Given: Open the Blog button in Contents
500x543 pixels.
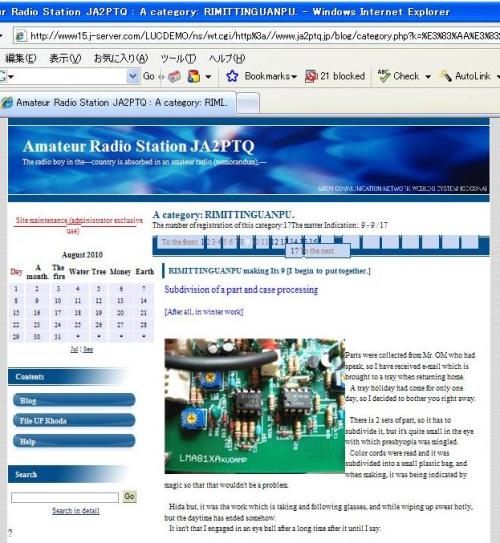Looking at the screenshot, I should [x=74, y=400].
